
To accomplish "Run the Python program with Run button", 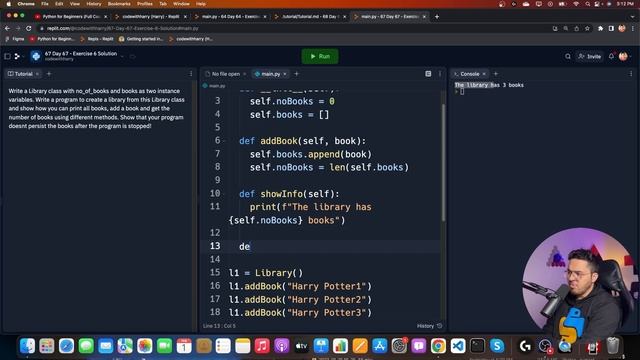I will (320, 56).
